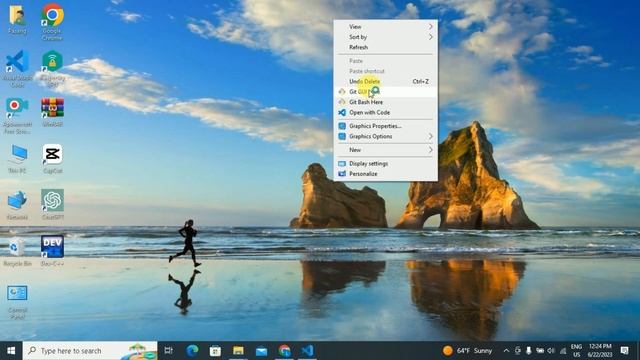Expand the Sort by submenu
640x360 pixels.
click(386, 37)
